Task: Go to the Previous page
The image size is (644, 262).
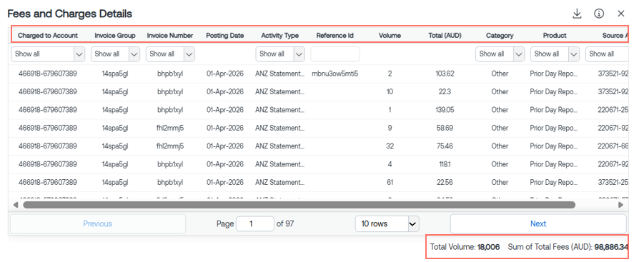Action: [x=98, y=224]
